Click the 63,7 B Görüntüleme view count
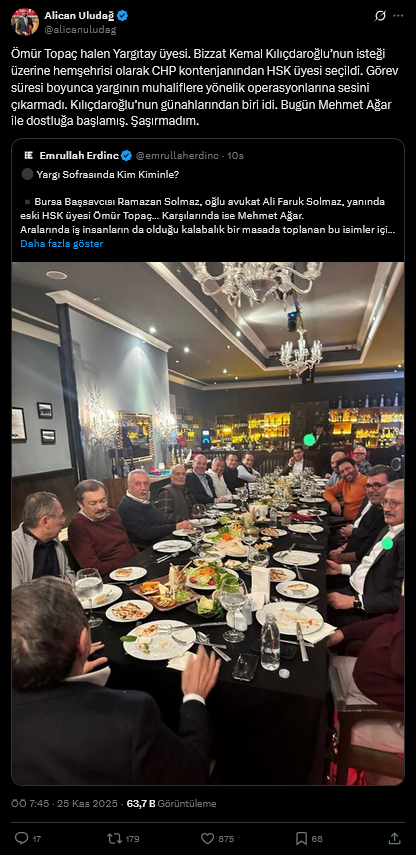 [171, 804]
